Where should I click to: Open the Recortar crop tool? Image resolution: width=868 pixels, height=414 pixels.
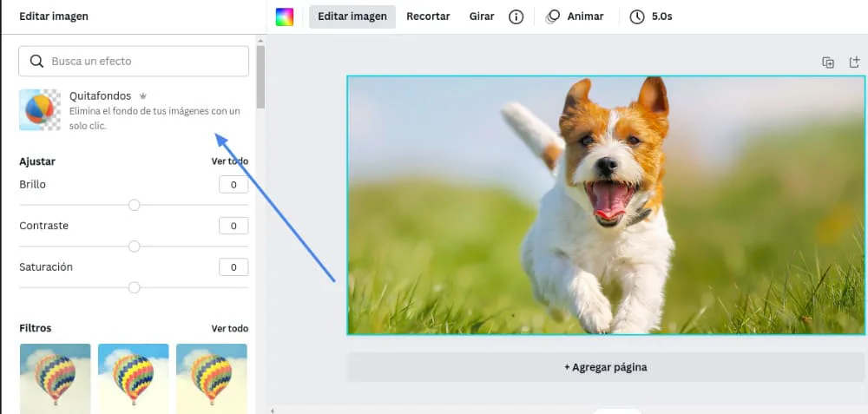[428, 16]
